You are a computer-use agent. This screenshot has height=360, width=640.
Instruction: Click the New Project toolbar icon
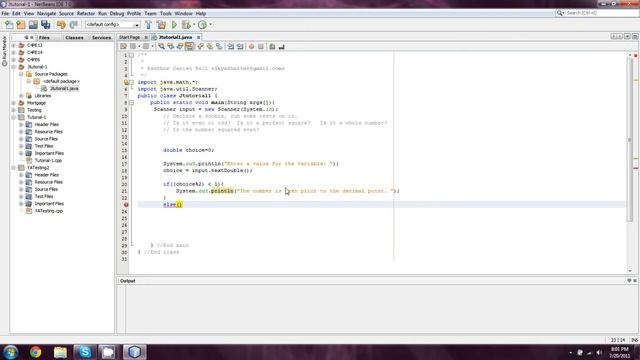(x=21, y=25)
